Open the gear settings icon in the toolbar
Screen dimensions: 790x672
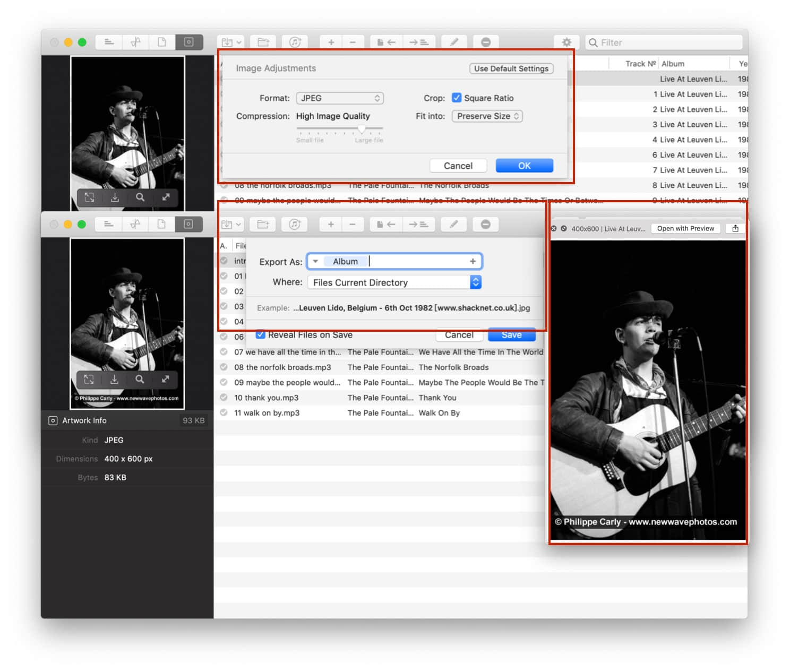click(566, 42)
